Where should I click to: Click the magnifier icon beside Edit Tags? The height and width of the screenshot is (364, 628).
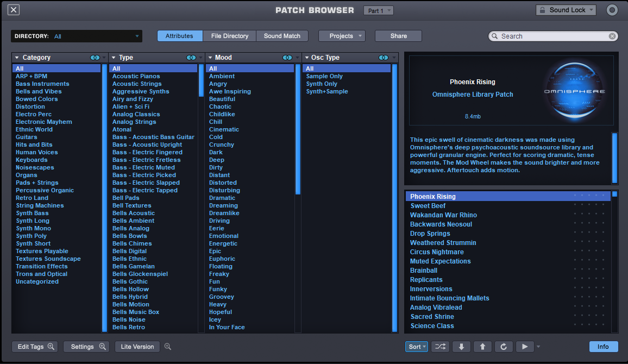51,347
